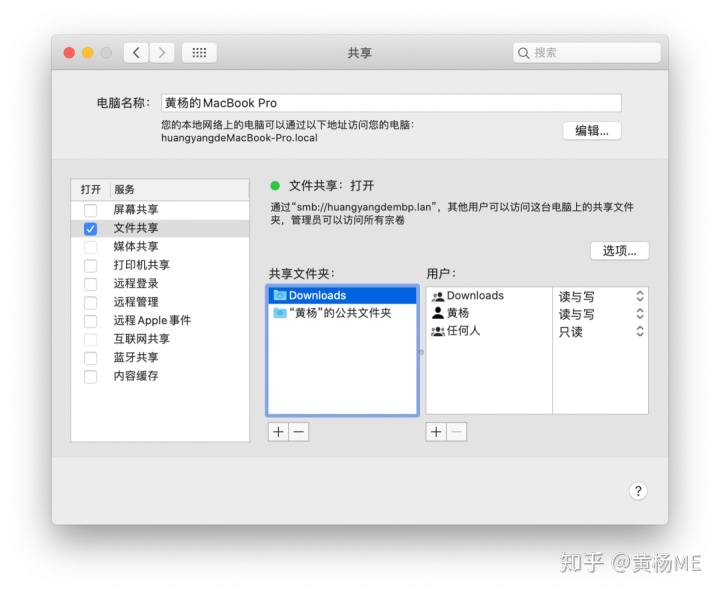Click the 搜索 search field

[587, 53]
